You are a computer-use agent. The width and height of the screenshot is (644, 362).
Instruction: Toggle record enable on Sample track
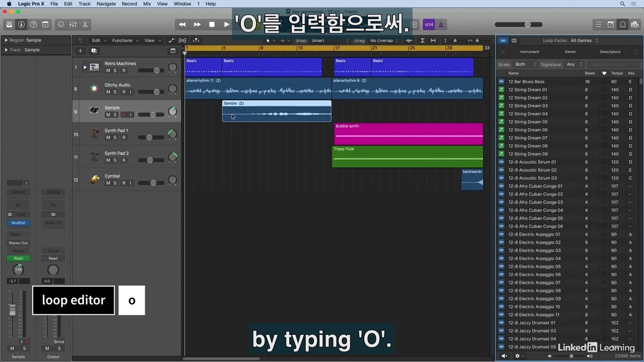123,115
